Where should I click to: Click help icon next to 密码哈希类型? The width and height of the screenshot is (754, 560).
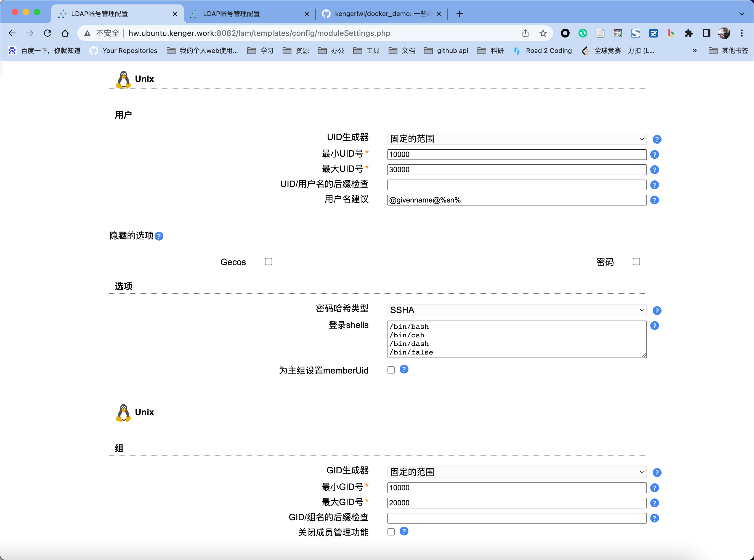point(657,311)
